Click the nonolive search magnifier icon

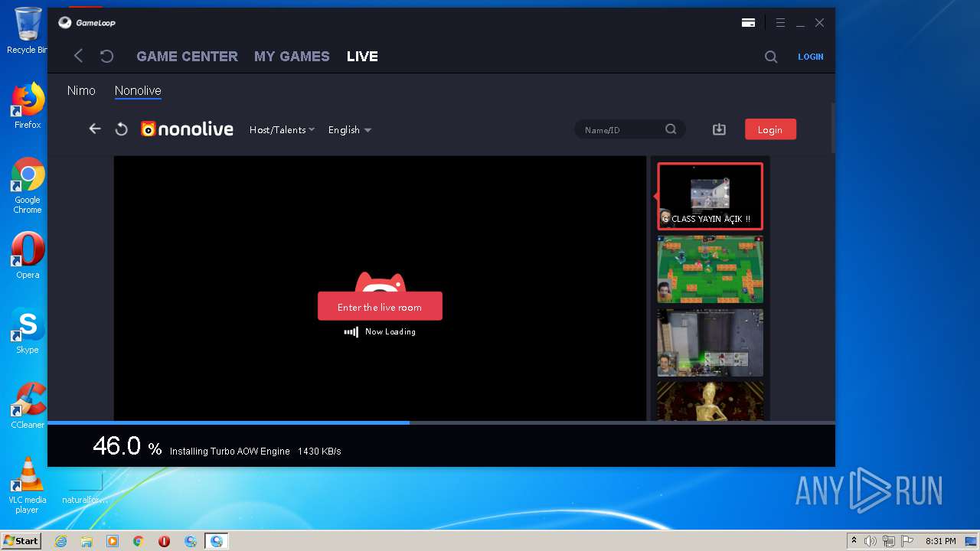pyautogui.click(x=671, y=129)
